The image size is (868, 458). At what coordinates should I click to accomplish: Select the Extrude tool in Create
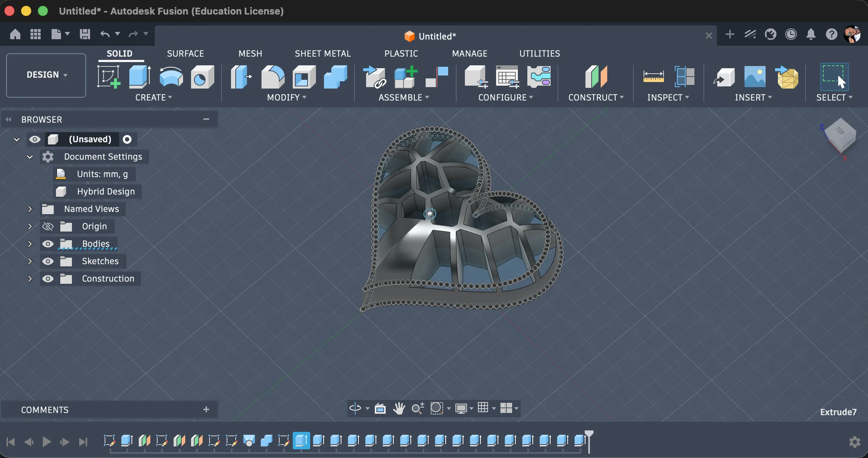pos(140,77)
